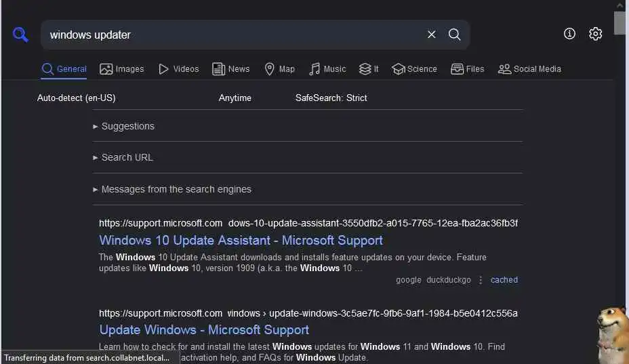629x364 pixels.
Task: Switch to the Science tab
Action: pyautogui.click(x=414, y=69)
